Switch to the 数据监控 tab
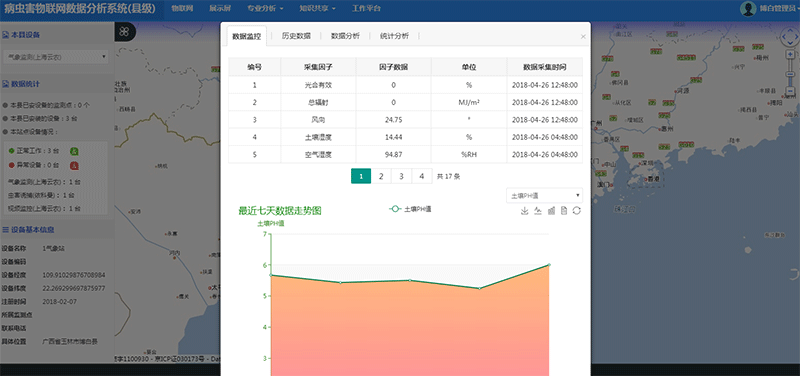 pos(246,36)
